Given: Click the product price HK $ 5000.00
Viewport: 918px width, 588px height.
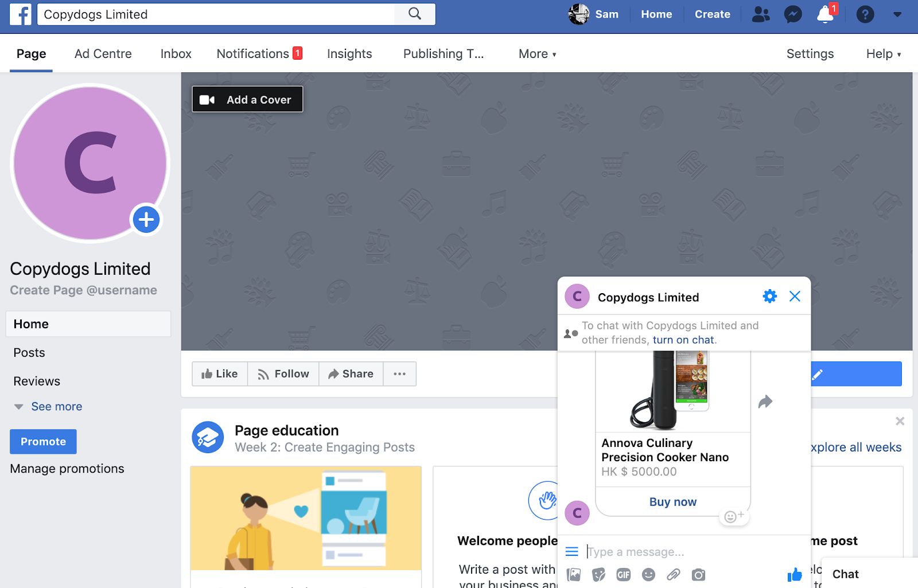Looking at the screenshot, I should pyautogui.click(x=639, y=472).
